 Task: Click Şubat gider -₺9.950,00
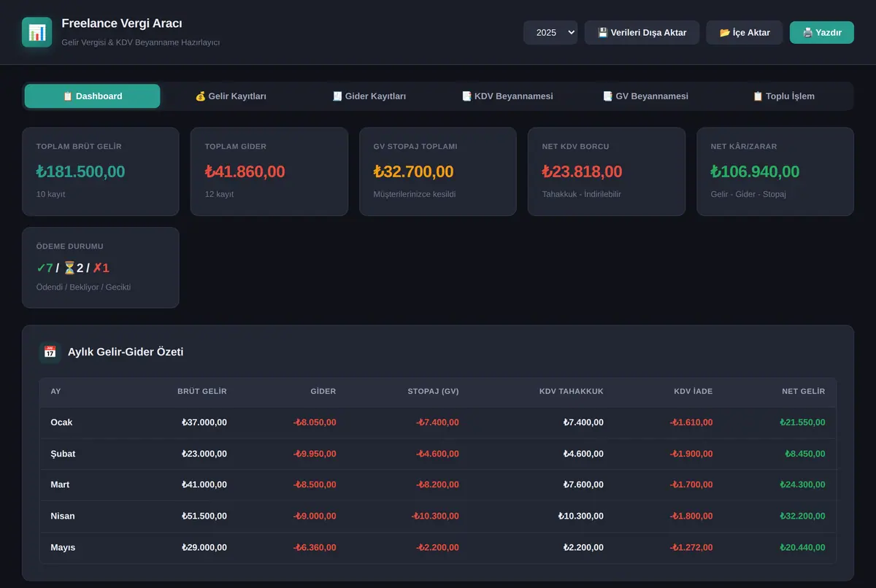coord(315,454)
